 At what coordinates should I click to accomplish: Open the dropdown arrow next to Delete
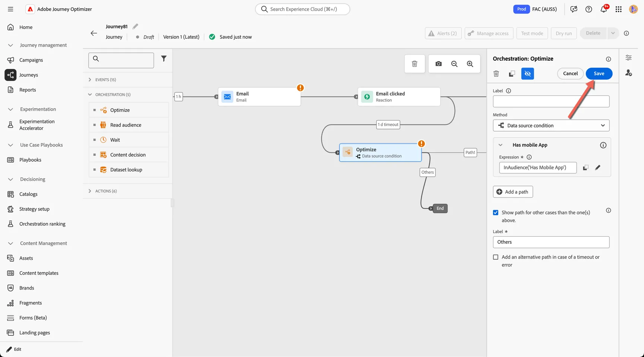(613, 33)
